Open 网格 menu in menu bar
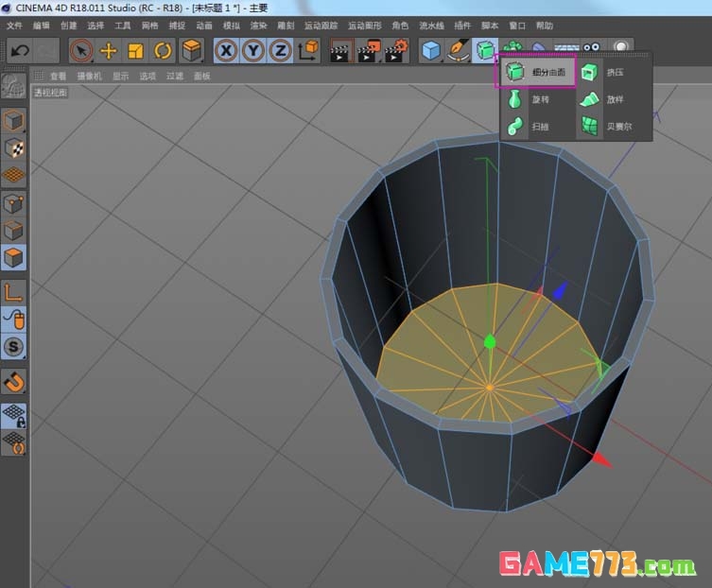 coord(149,26)
